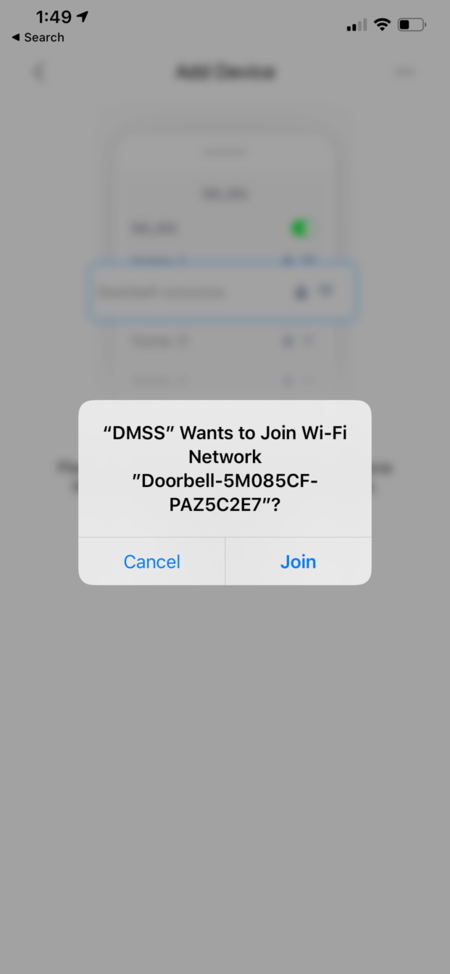This screenshot has height=974, width=450.
Task: Tap the "DMSS" Wants to Join heading
Action: [x=225, y=444]
